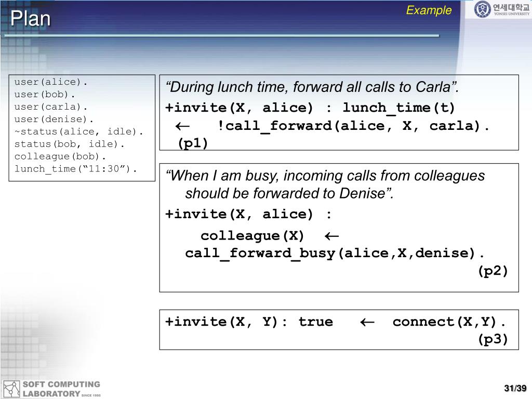The width and height of the screenshot is (532, 399).
Task: Click the left arrow before '!call_forward'
Action: 182,127
